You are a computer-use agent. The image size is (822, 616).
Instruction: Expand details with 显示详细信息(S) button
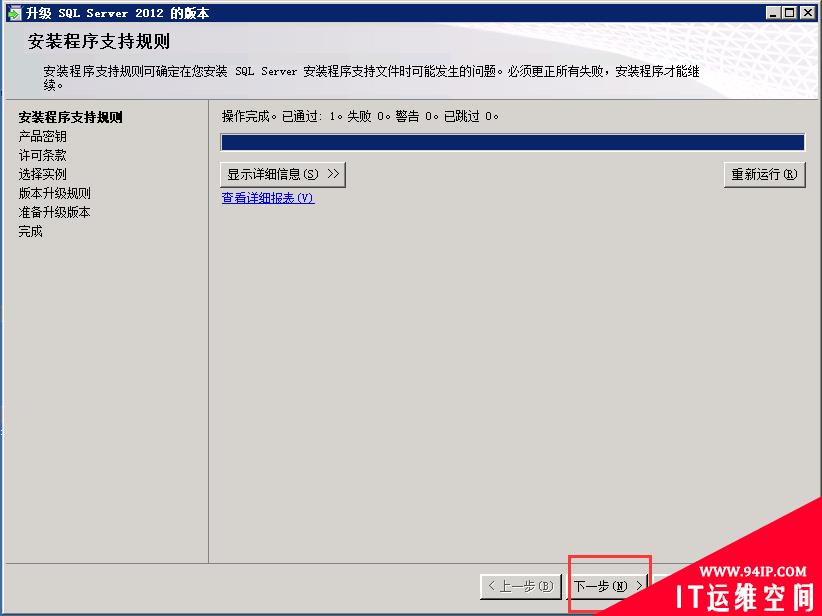click(283, 174)
